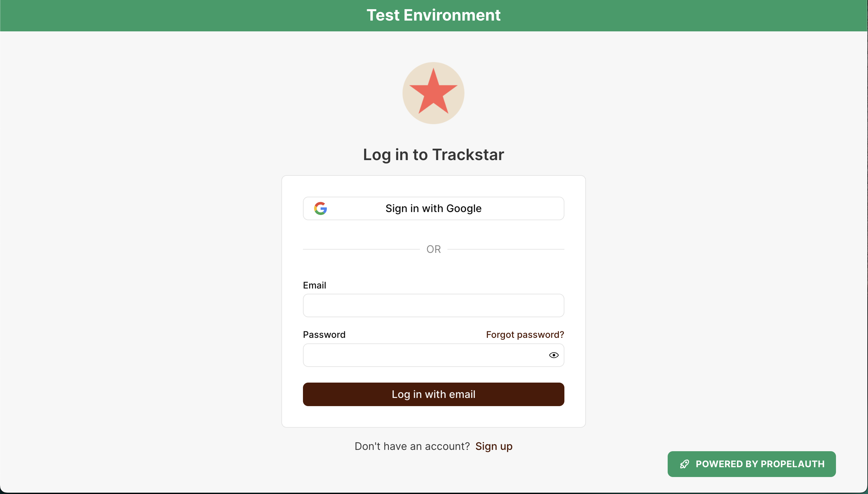Click the OR divider text
Image resolution: width=868 pixels, height=494 pixels.
433,249
